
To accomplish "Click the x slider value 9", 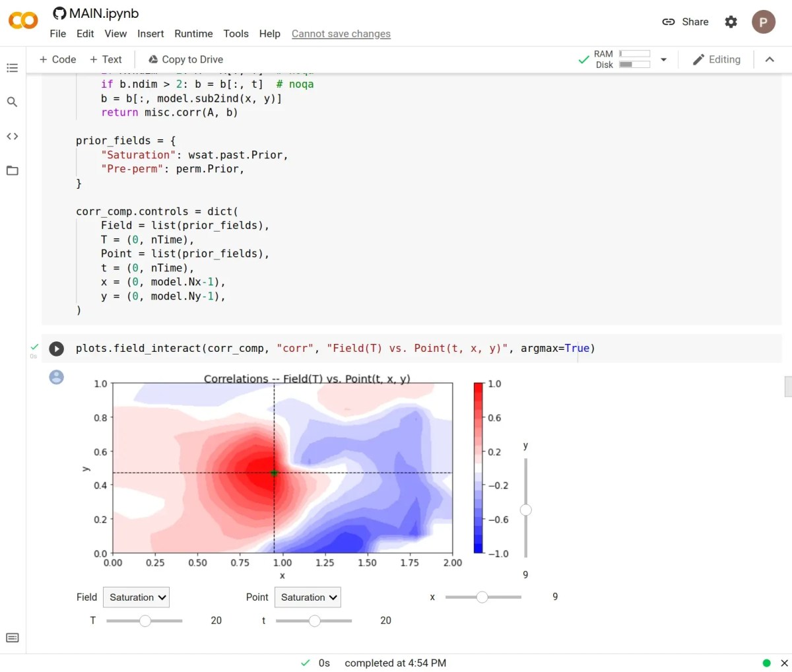I will tap(555, 597).
